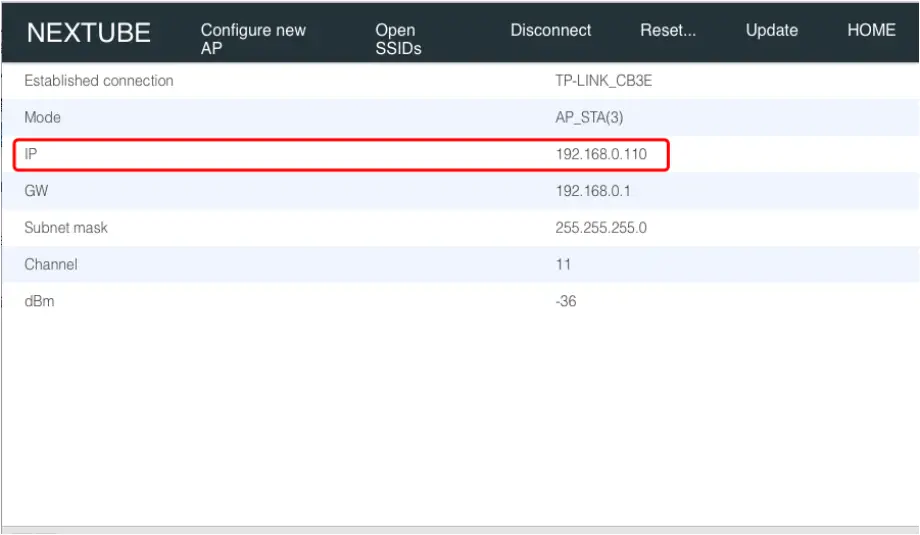Click the Mode row label
The height and width of the screenshot is (535, 920).
(x=43, y=118)
